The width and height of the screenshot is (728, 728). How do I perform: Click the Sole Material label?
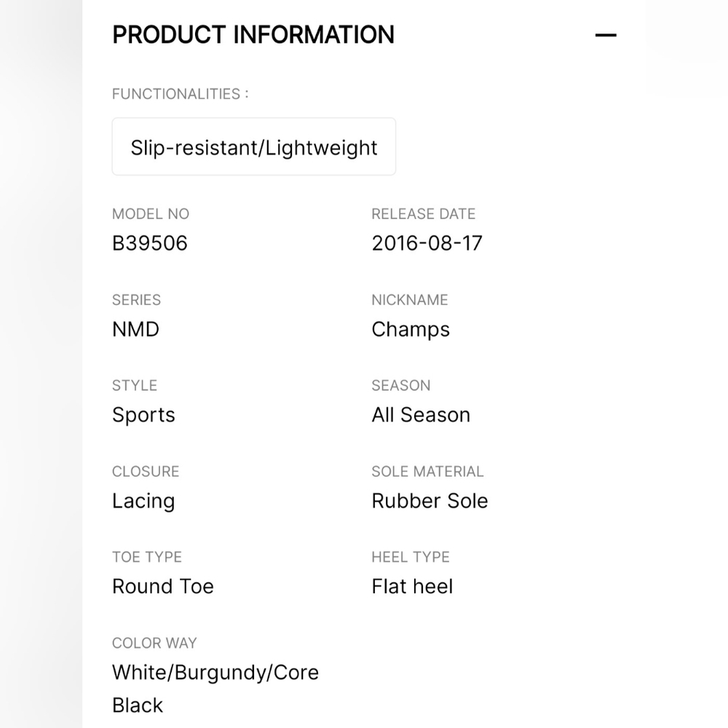(x=427, y=472)
